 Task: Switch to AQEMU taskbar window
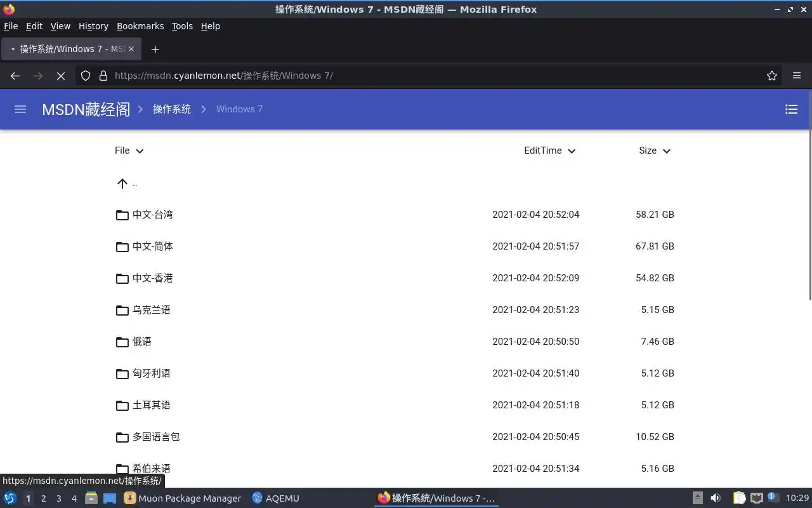tap(276, 498)
